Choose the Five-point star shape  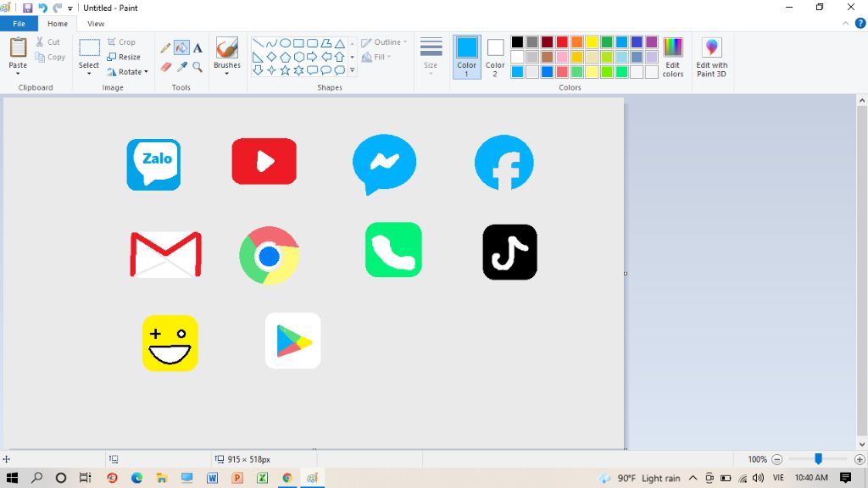pos(285,70)
